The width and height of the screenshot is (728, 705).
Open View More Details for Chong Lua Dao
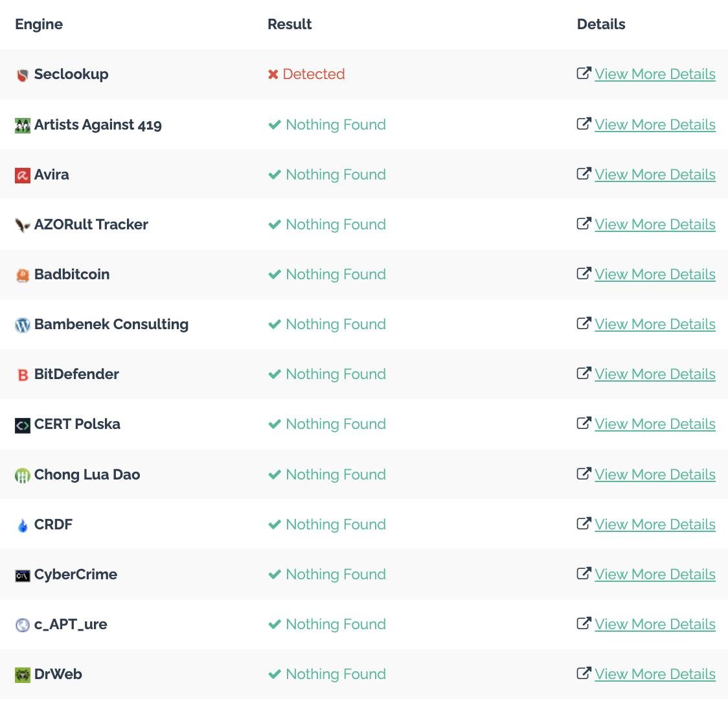[x=655, y=474]
